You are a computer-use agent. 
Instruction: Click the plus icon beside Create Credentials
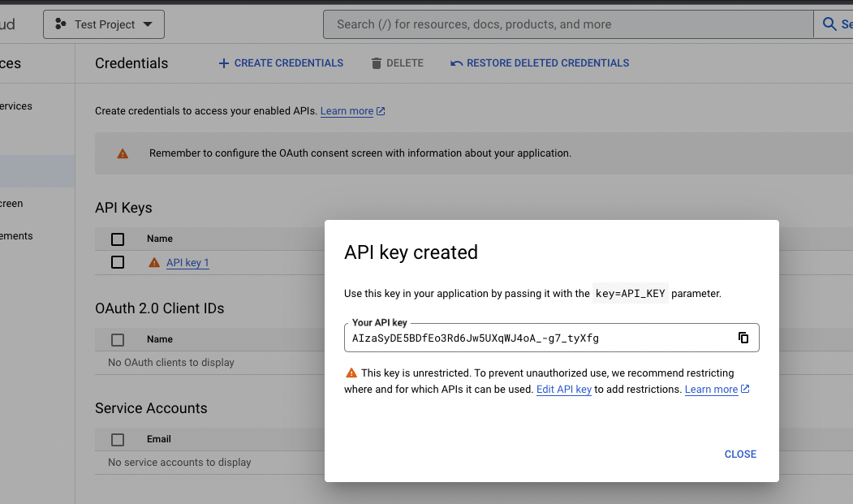pos(223,62)
